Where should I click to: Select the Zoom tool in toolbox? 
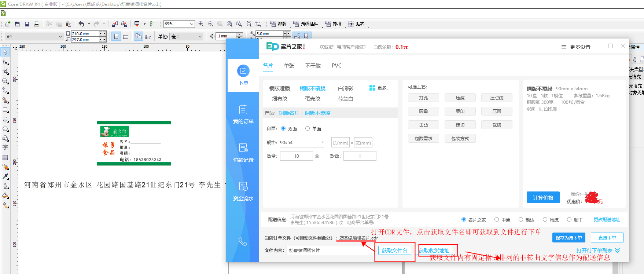[x=5, y=81]
